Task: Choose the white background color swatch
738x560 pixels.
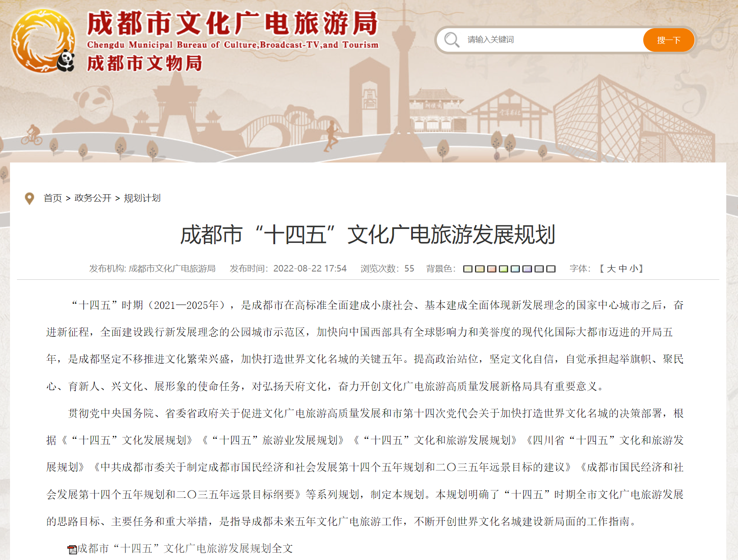Action: pyautogui.click(x=551, y=269)
